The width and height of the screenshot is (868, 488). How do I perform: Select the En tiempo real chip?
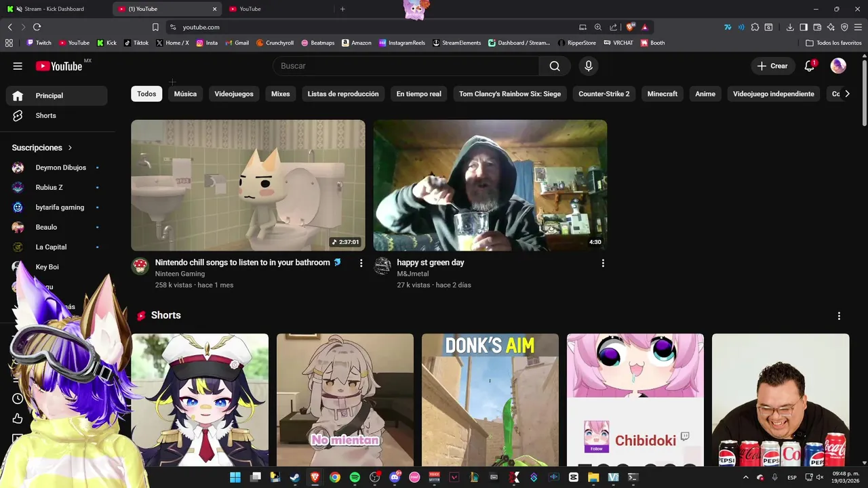[x=419, y=94]
